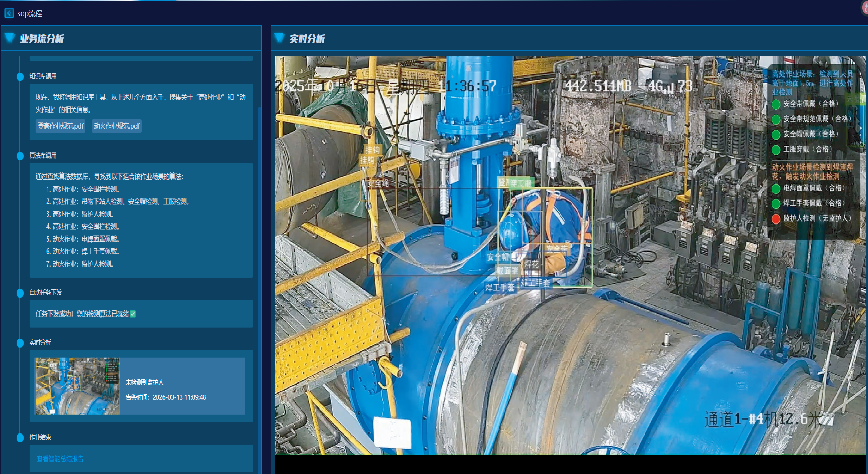Click the 知识库调用 timeline step dot
Viewport: 868px width, 474px height.
click(x=20, y=77)
